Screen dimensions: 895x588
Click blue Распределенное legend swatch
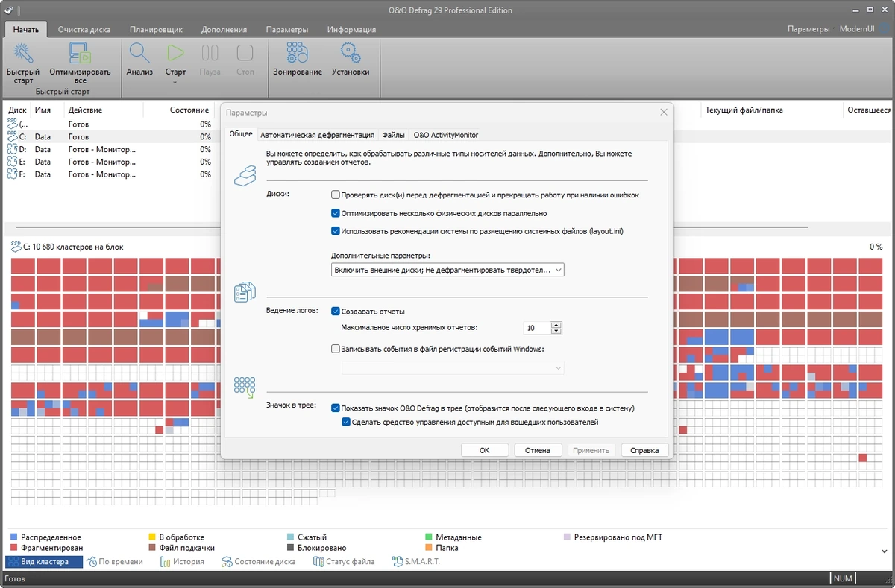pos(13,537)
